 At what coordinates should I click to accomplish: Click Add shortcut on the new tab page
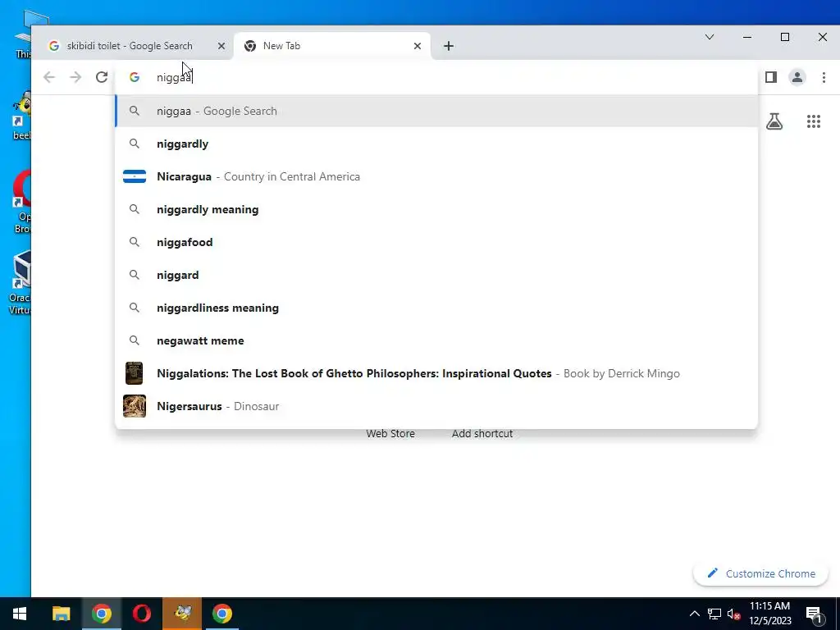coord(482,433)
